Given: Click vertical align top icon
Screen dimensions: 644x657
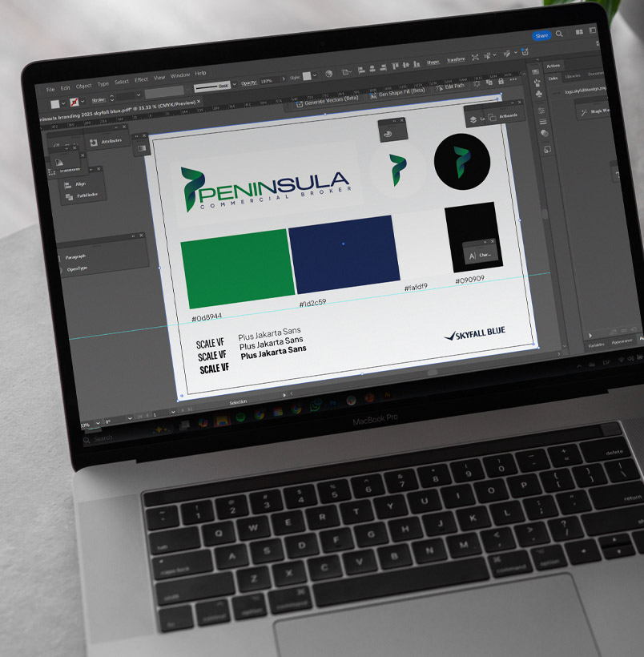Looking at the screenshot, I should 395,67.
